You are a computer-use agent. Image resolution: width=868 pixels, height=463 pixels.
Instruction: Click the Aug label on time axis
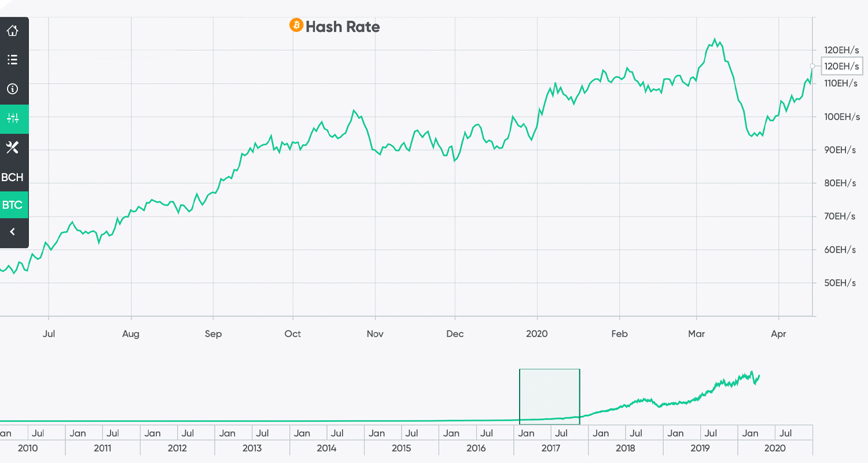(x=131, y=334)
